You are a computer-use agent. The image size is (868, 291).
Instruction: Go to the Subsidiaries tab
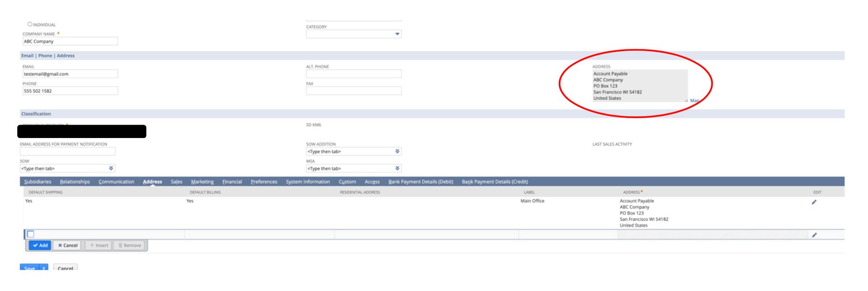tap(38, 181)
